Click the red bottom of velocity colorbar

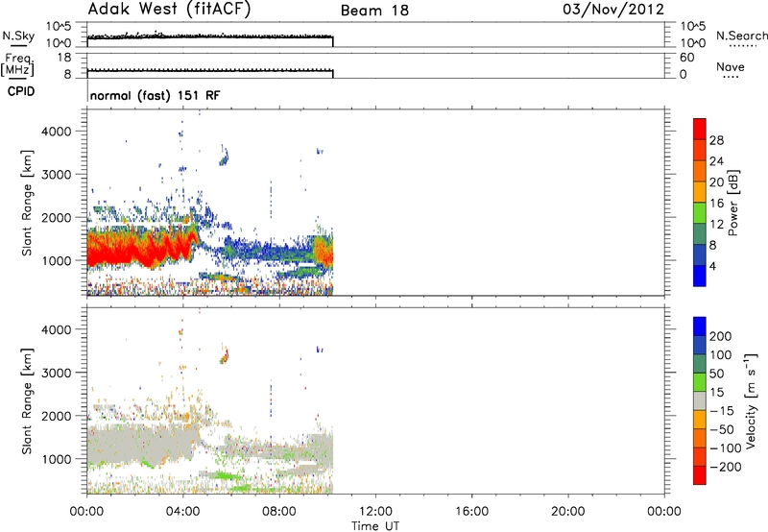coord(700,475)
